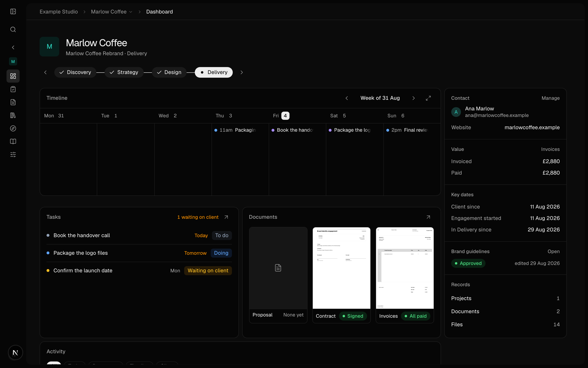Open the library books icon

point(13,115)
